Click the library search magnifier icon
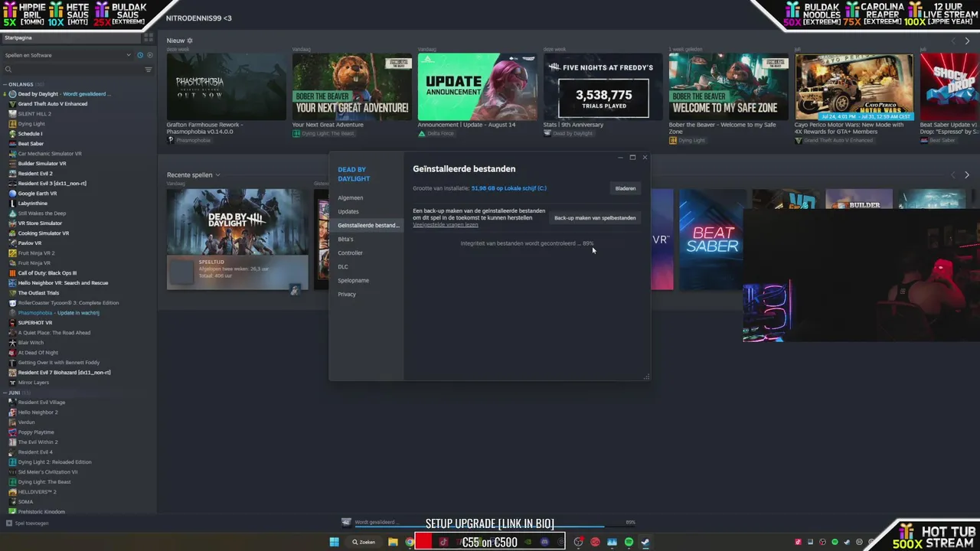This screenshot has height=551, width=980. (8, 70)
